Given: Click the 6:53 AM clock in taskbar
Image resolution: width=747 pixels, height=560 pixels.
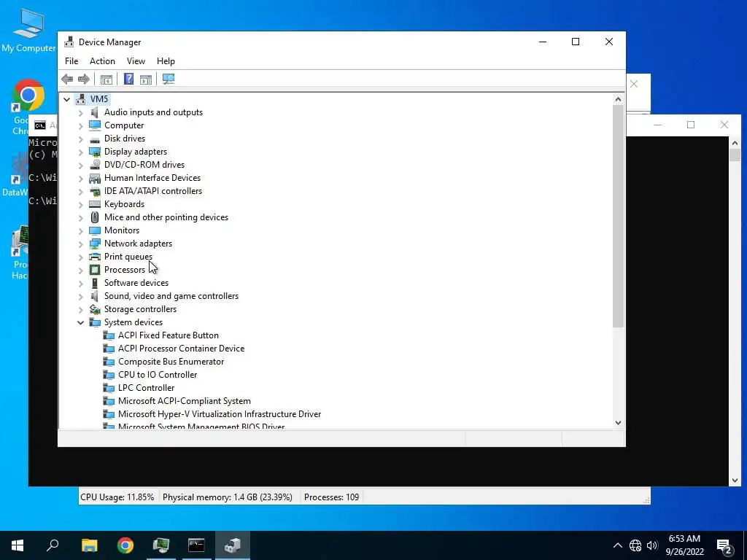Looking at the screenshot, I should pyautogui.click(x=684, y=539).
